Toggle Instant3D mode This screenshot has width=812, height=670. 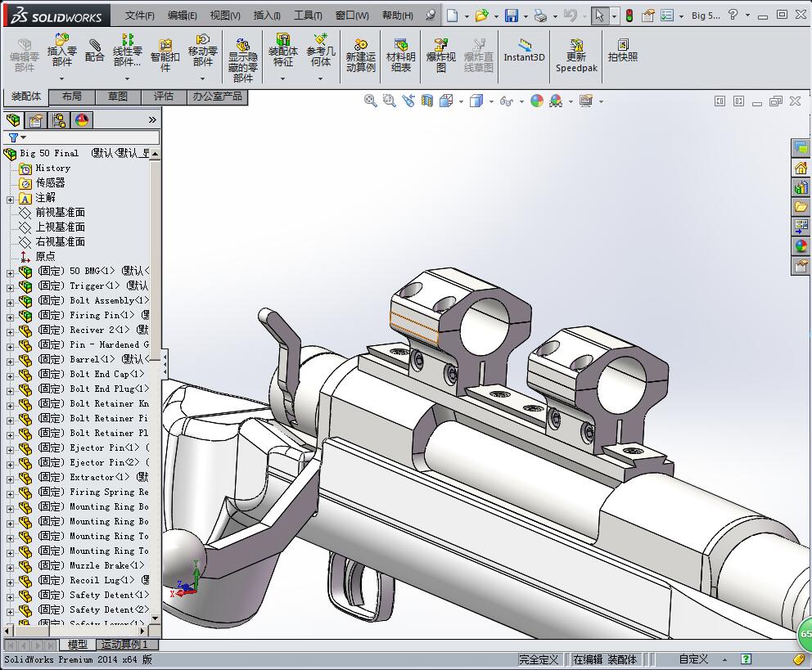pos(524,51)
